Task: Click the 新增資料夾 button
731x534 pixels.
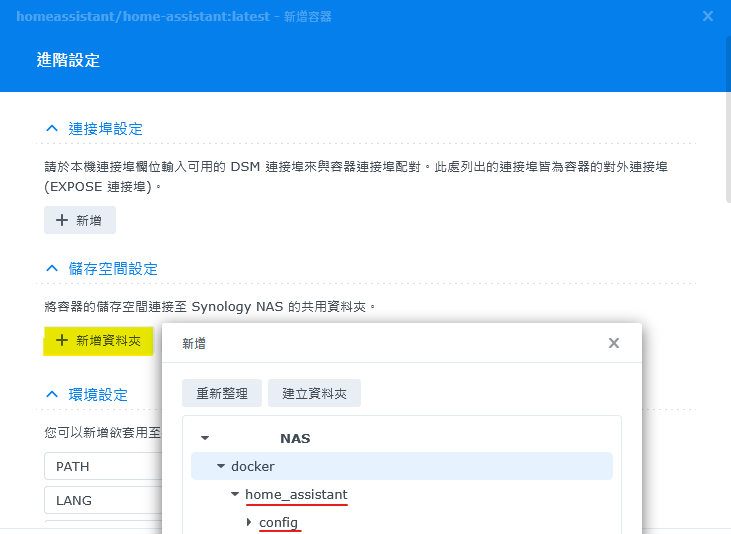Action: 98,341
